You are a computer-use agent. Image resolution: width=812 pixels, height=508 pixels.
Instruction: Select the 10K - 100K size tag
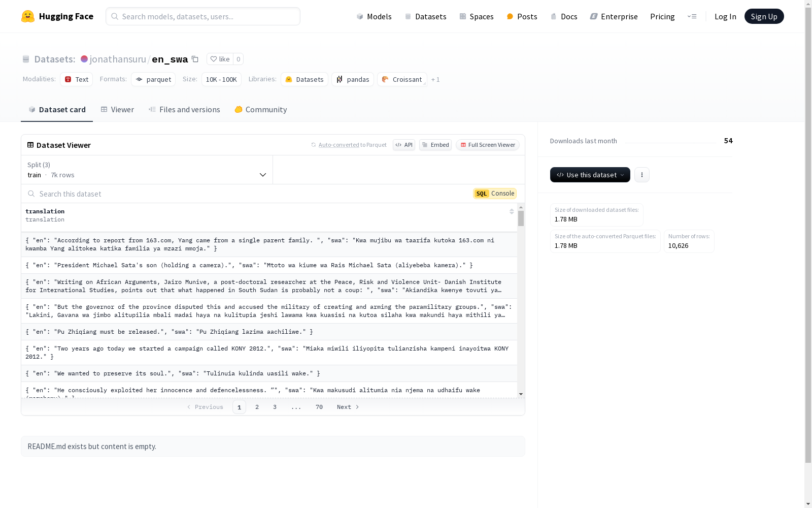pyautogui.click(x=221, y=79)
